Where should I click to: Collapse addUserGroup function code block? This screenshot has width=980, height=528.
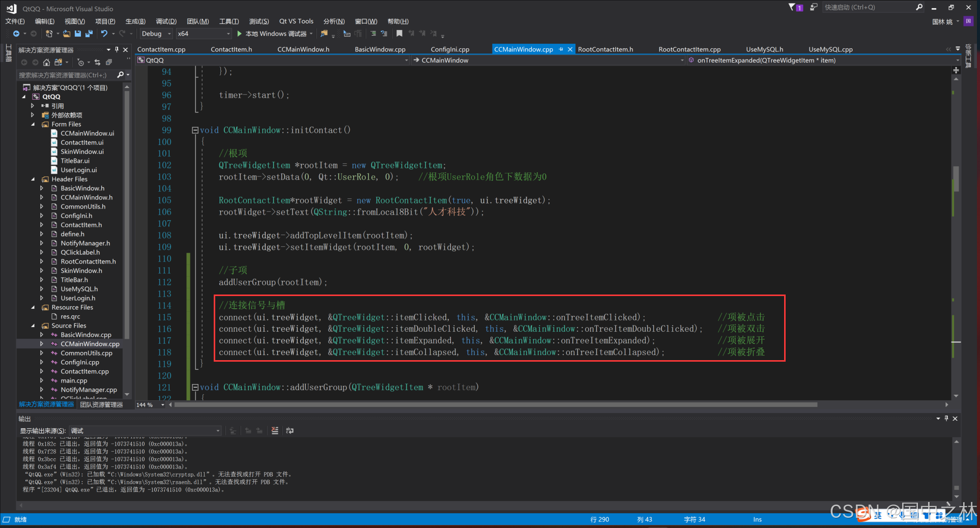point(195,387)
